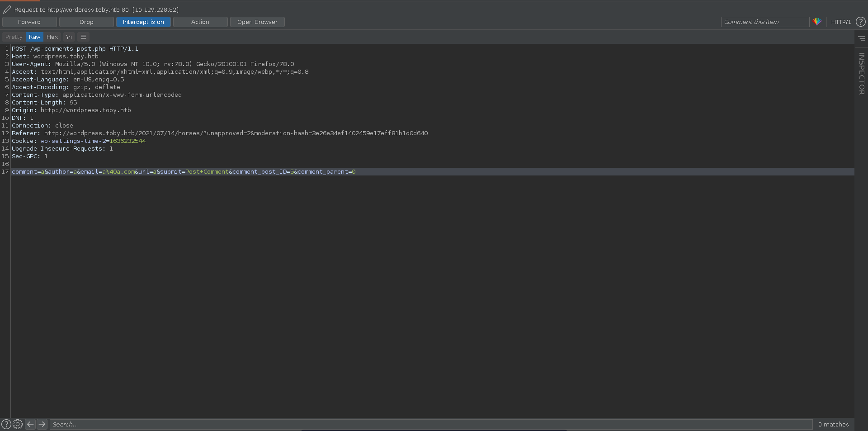Open the highlight color picker icon
868x431 pixels.
pos(817,22)
